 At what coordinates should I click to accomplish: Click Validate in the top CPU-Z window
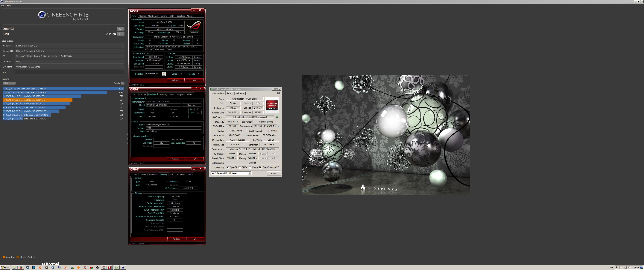click(176, 80)
